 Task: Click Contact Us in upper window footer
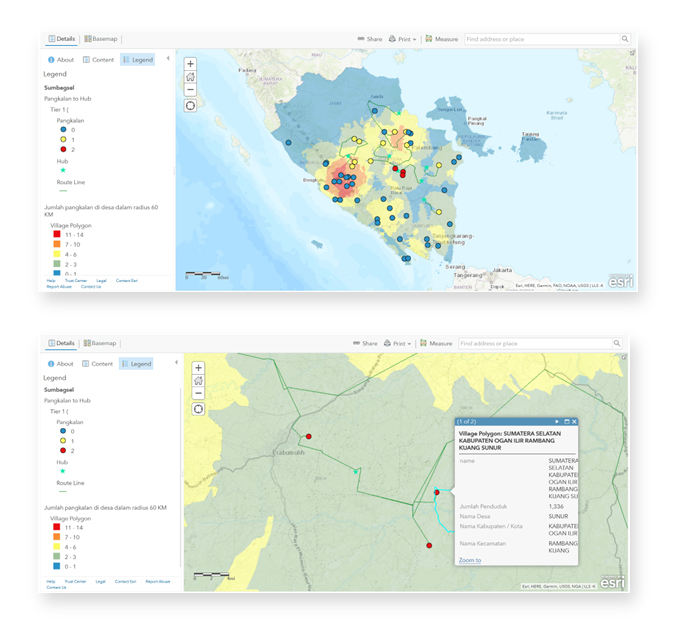[91, 287]
